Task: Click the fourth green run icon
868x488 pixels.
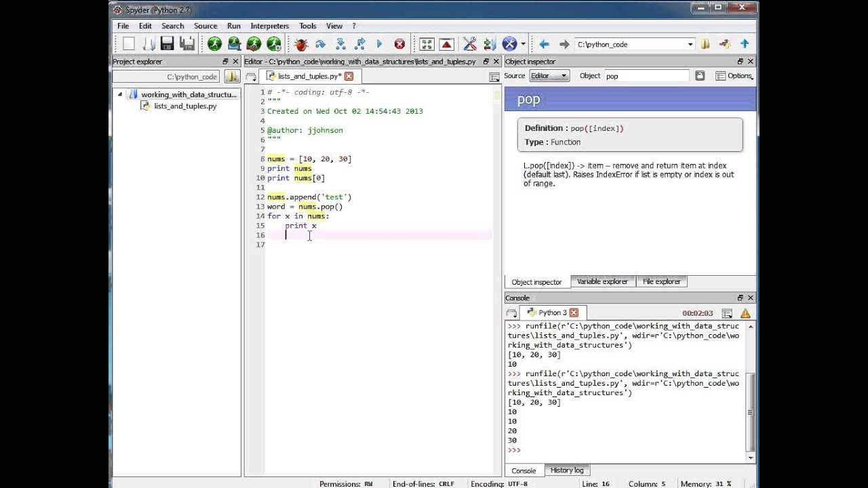Action: 274,44
